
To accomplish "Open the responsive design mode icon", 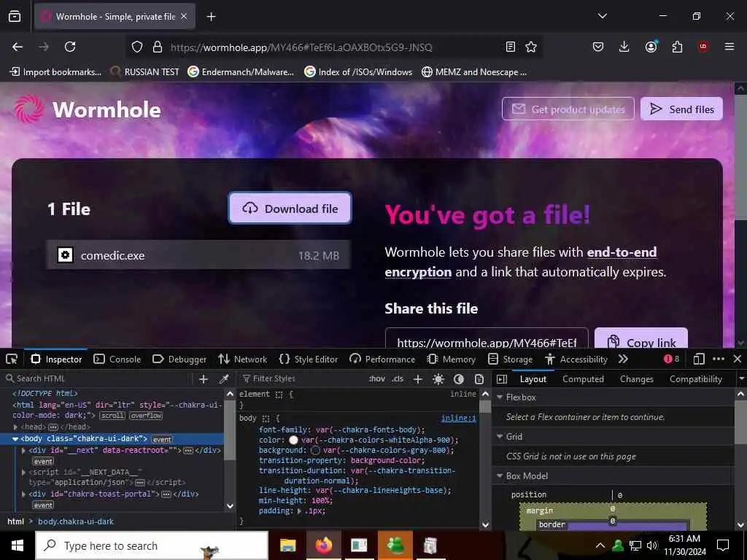I will pyautogui.click(x=699, y=359).
